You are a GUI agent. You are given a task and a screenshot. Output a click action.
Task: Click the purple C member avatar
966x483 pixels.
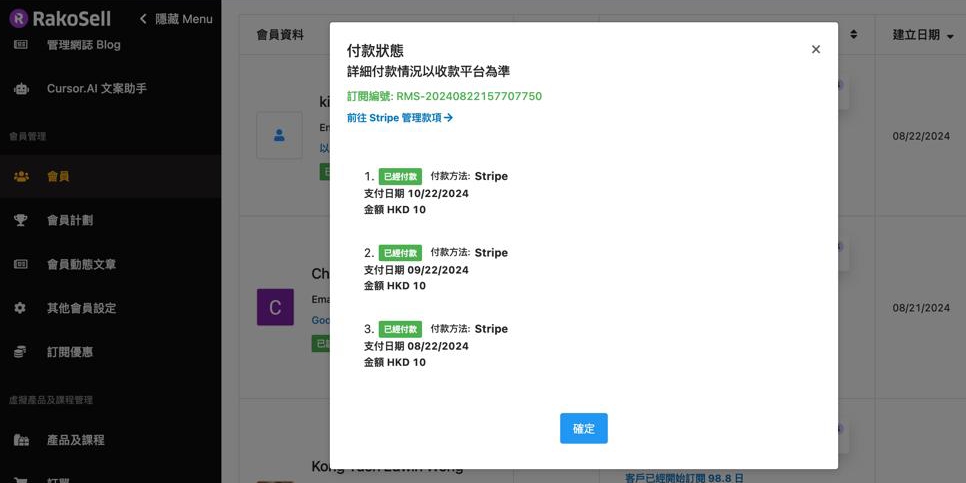coord(275,306)
